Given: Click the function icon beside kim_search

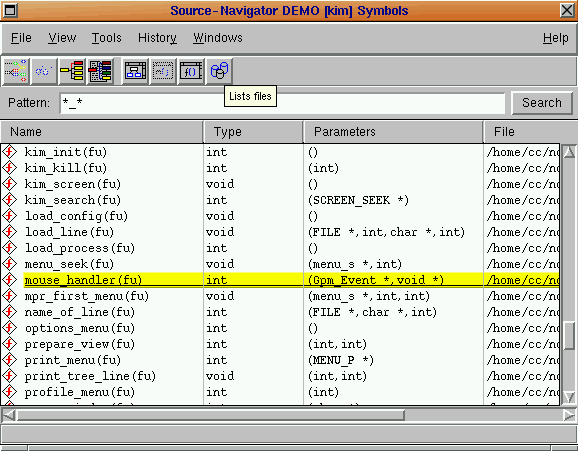Looking at the screenshot, I should [10, 200].
